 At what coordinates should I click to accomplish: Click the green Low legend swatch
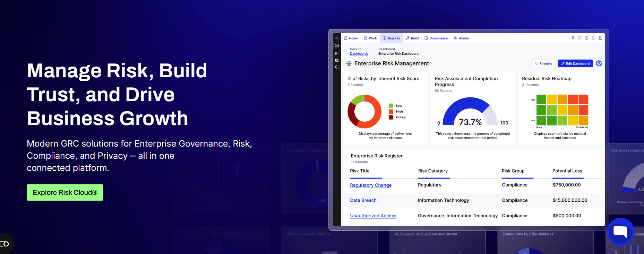point(391,106)
